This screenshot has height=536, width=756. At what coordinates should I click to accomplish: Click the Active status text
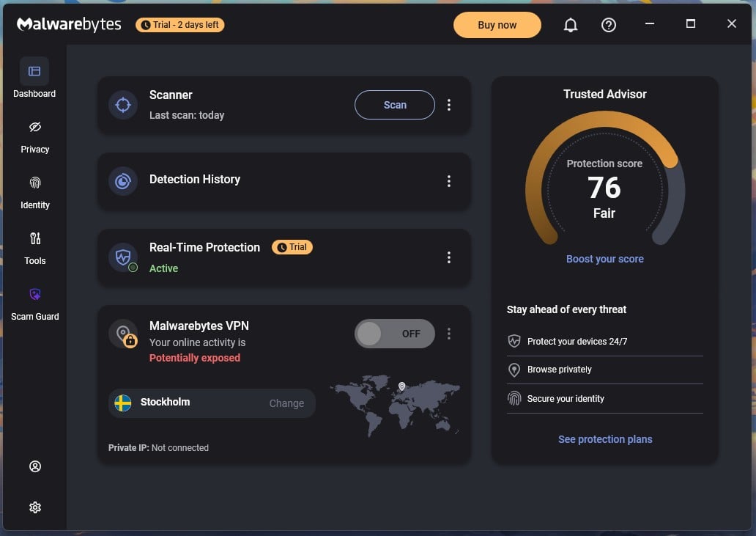[x=163, y=268]
